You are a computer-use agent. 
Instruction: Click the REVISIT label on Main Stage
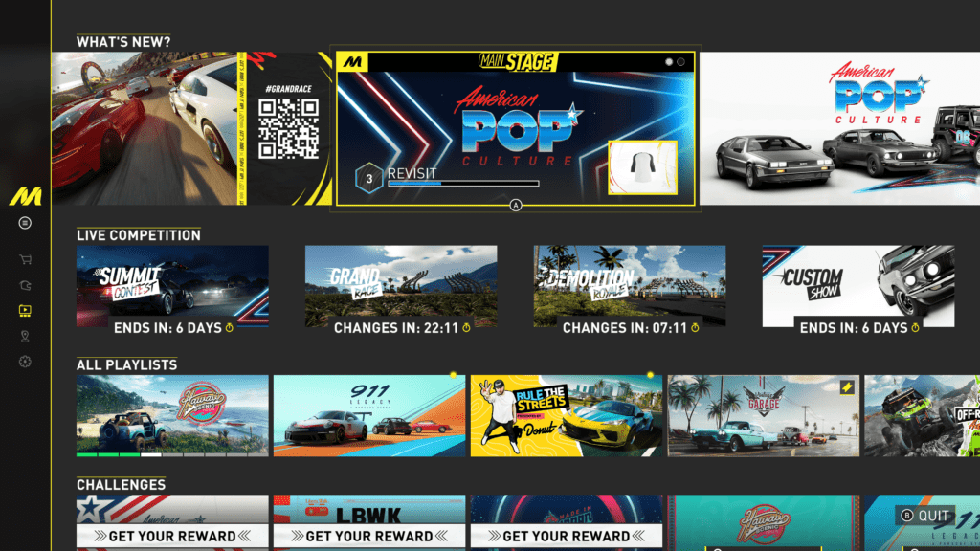pos(412,173)
